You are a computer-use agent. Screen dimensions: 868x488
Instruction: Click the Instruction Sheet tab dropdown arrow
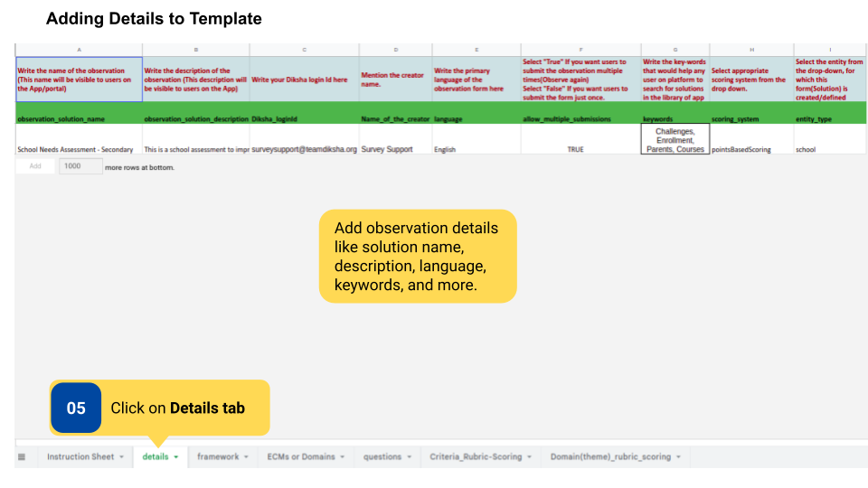coord(121,457)
